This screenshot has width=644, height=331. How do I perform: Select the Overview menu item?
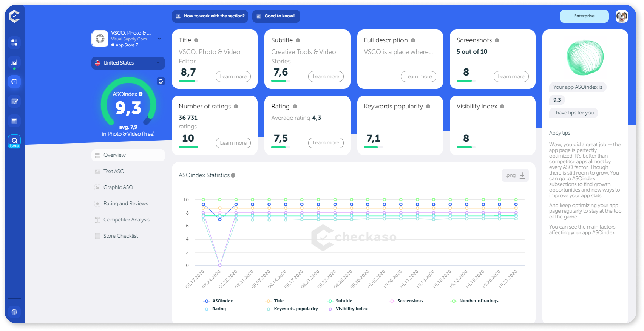point(128,155)
